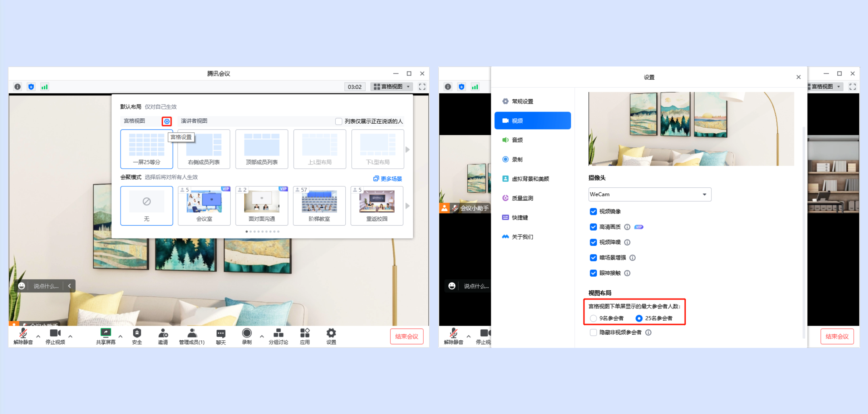Screen dimensions: 868x414
Task: Open 虚拟背景和美颜 settings item
Action: (533, 178)
